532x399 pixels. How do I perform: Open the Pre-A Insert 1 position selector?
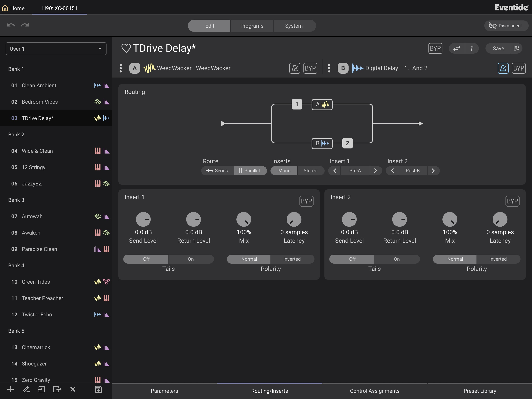pyautogui.click(x=355, y=171)
